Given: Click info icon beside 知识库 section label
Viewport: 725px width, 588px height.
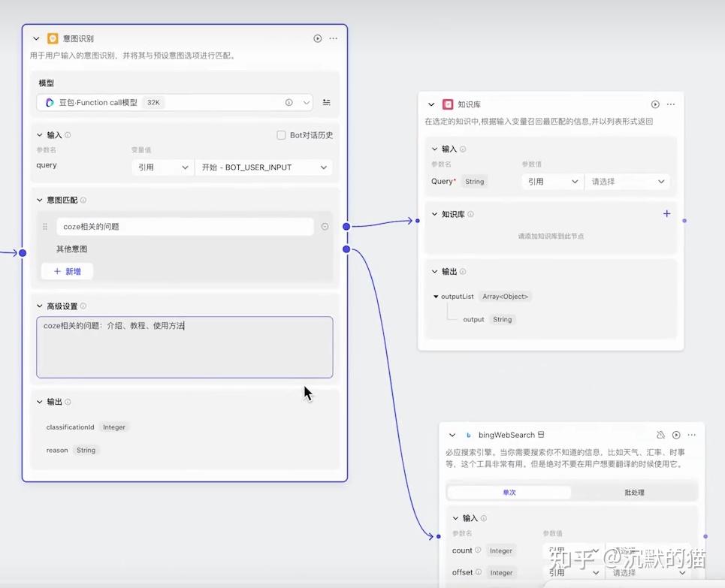Looking at the screenshot, I should pyautogui.click(x=471, y=214).
